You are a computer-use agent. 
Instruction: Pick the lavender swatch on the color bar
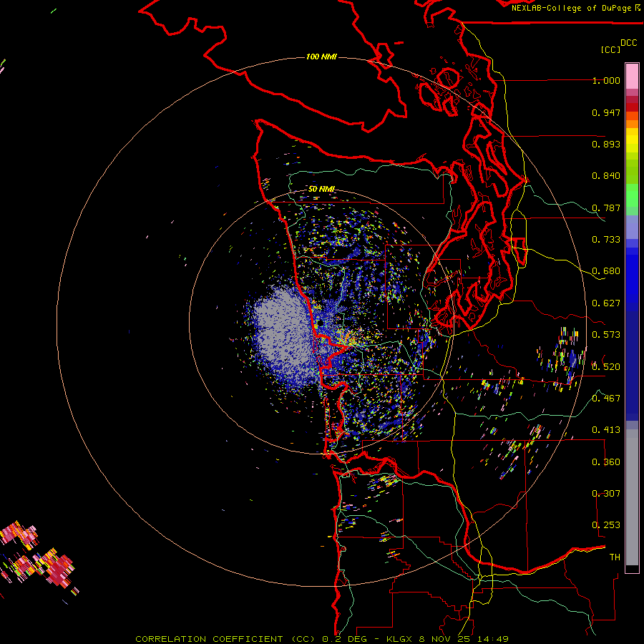632,227
